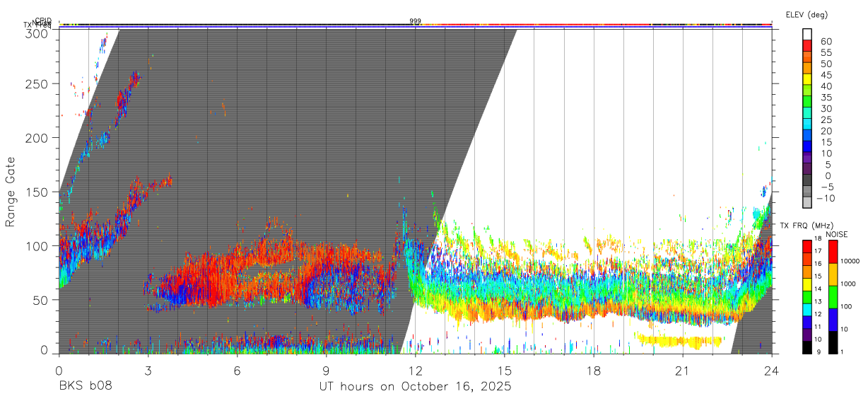Viewport: 868px width, 401px height.
Task: Click the "UT hours on October 16, 2025" label
Action: [415, 386]
